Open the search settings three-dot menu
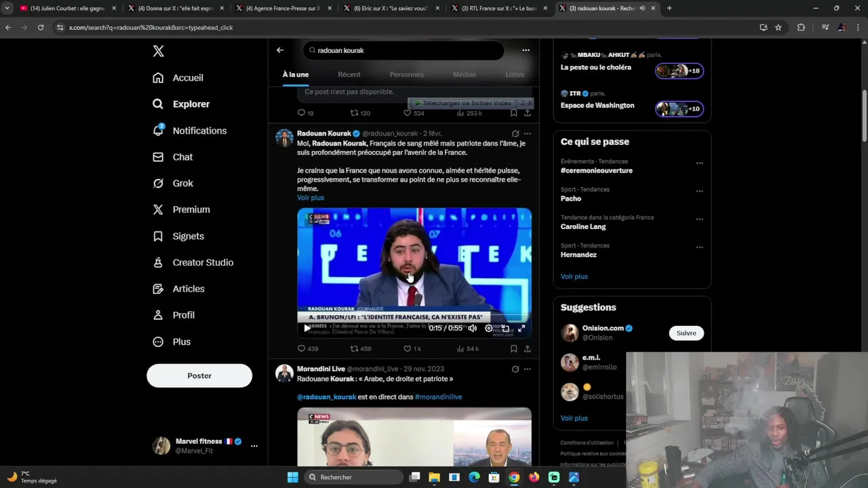Viewport: 868px width, 488px height. click(x=526, y=50)
